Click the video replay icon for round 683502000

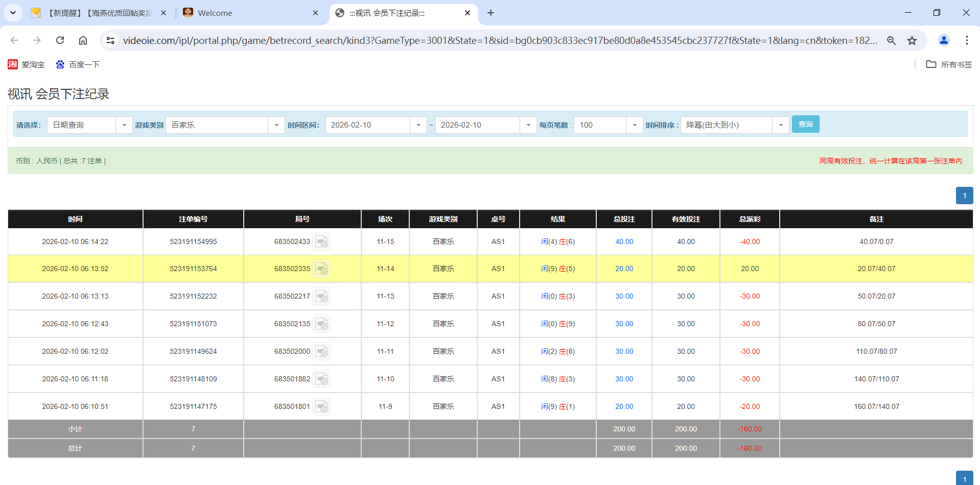pos(322,351)
